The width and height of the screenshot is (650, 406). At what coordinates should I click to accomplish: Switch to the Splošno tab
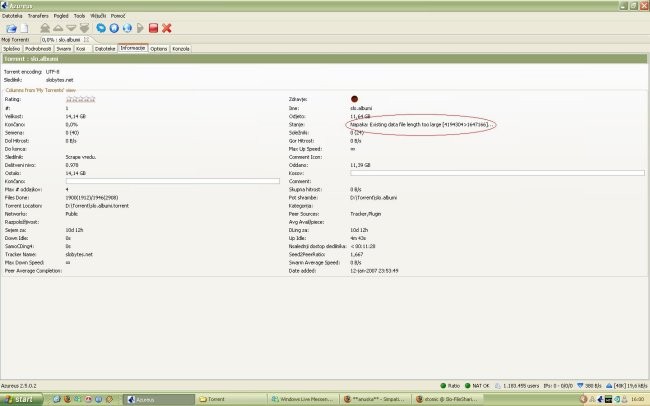click(12, 49)
